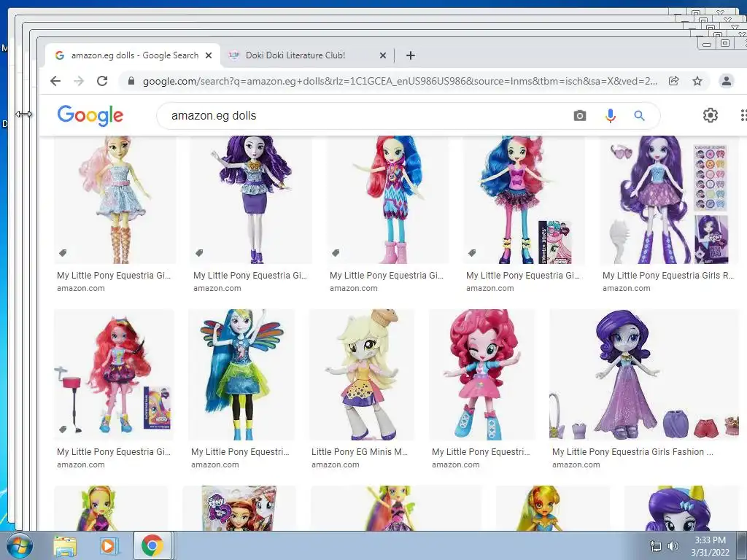The height and width of the screenshot is (560, 747).
Task: Open the Windows Start menu
Action: pos(18,546)
